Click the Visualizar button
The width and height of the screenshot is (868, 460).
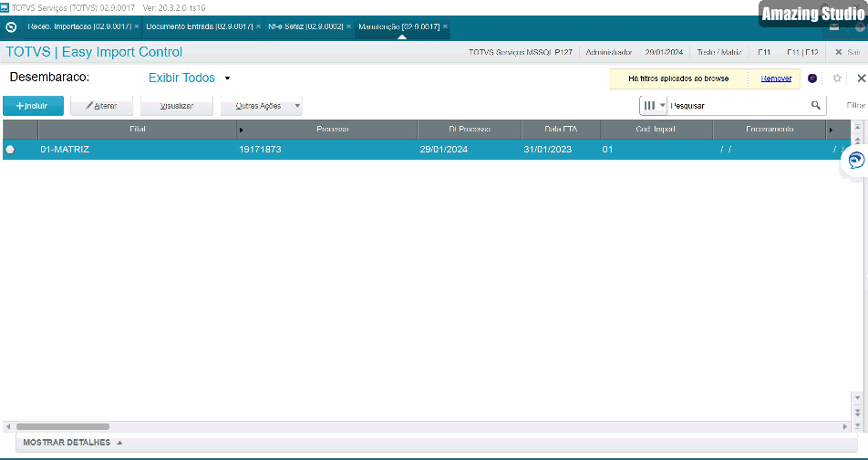[177, 106]
